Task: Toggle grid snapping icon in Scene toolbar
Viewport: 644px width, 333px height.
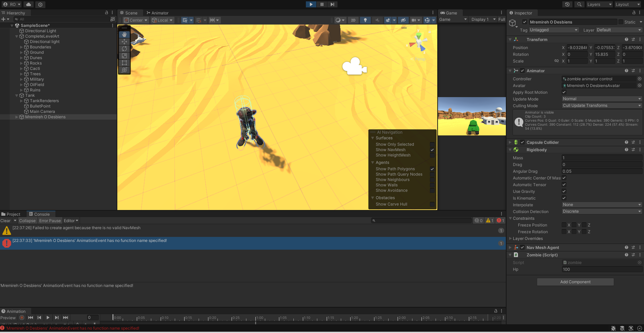Action: click(x=185, y=20)
